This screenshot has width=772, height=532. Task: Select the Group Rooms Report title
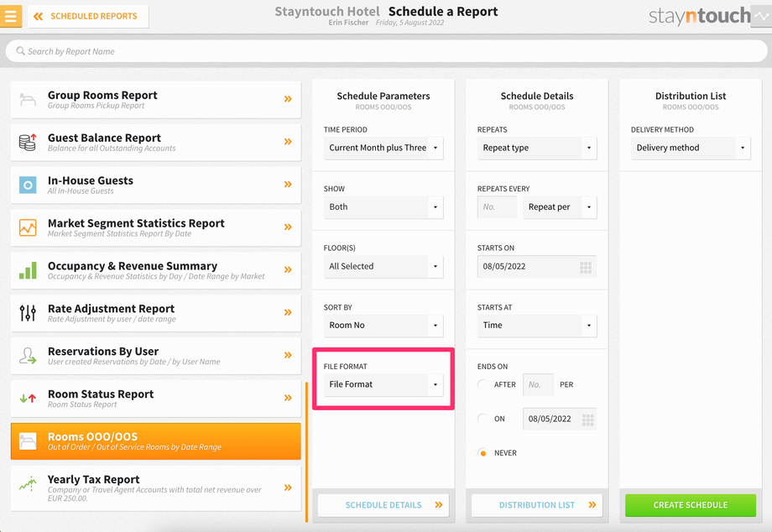[x=102, y=95]
